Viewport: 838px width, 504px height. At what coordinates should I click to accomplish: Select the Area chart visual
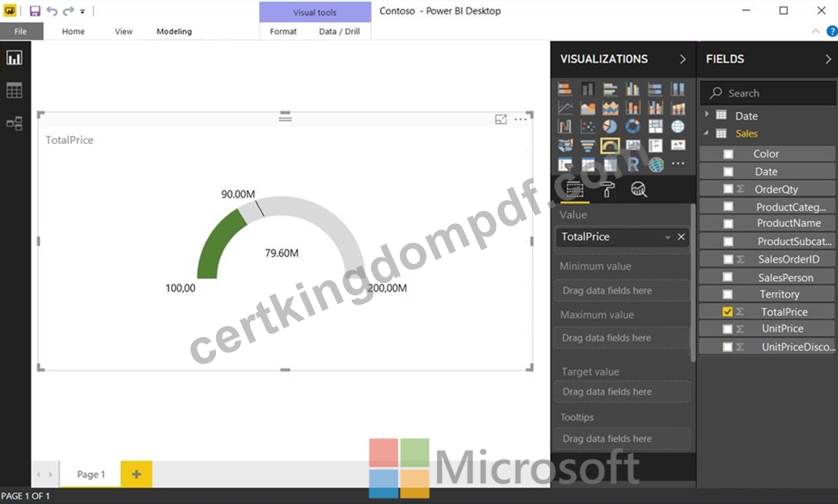(x=587, y=108)
